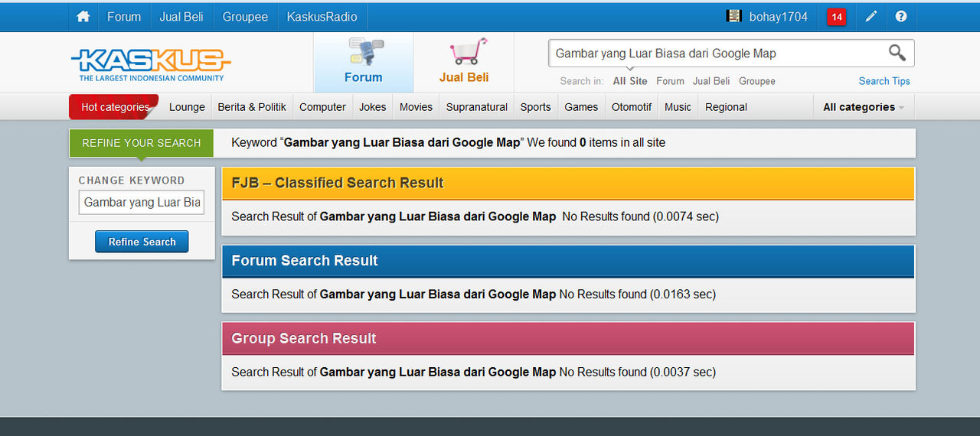The image size is (980, 436).
Task: Open Groupee in top navigation bar
Action: 245,16
